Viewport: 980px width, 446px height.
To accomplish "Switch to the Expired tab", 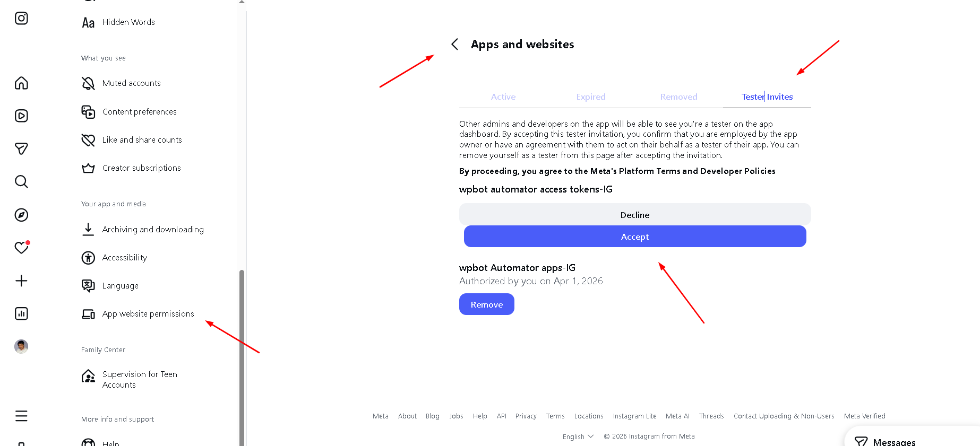I will (591, 97).
